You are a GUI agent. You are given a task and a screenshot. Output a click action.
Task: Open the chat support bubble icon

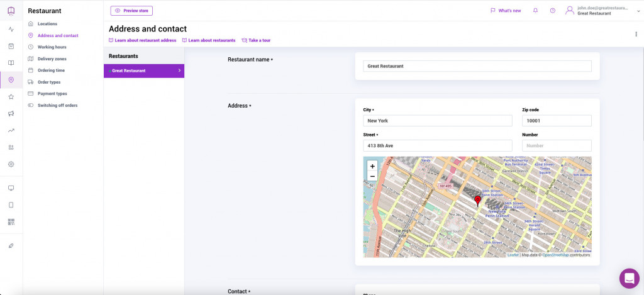pos(629,278)
